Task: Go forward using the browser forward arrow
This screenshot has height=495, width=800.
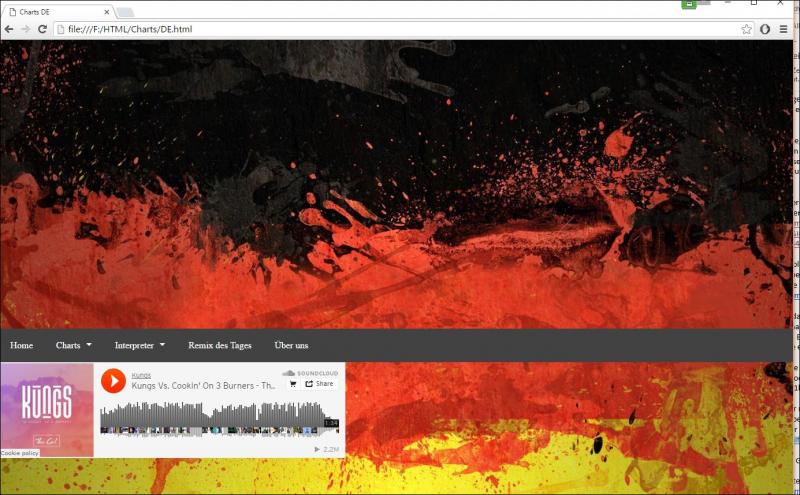Action: [26, 29]
